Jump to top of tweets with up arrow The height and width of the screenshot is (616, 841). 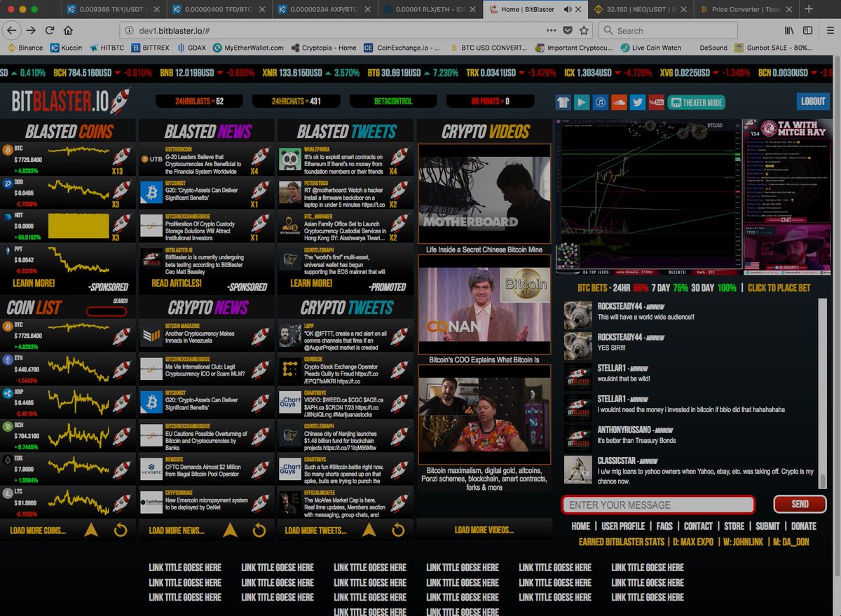point(369,530)
